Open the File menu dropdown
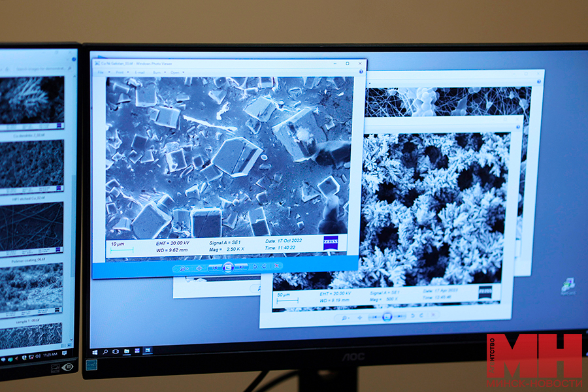 (102, 72)
